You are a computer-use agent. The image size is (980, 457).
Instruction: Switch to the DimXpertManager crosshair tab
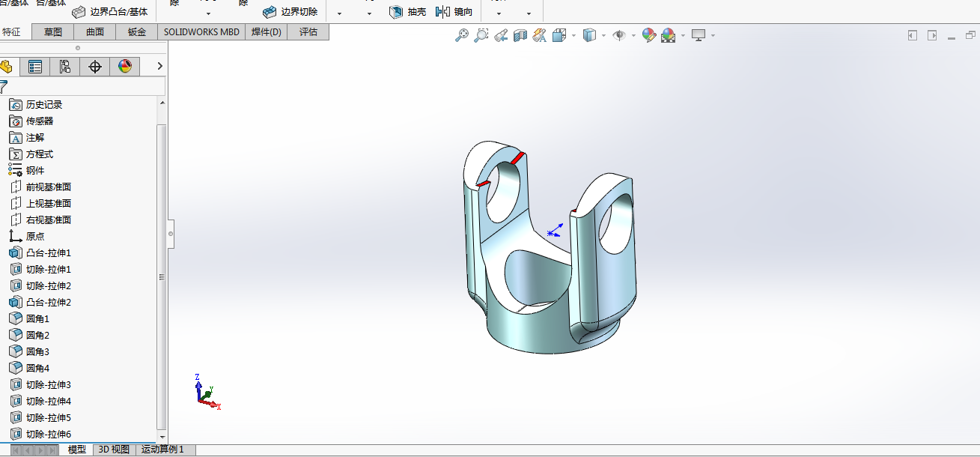coord(94,67)
